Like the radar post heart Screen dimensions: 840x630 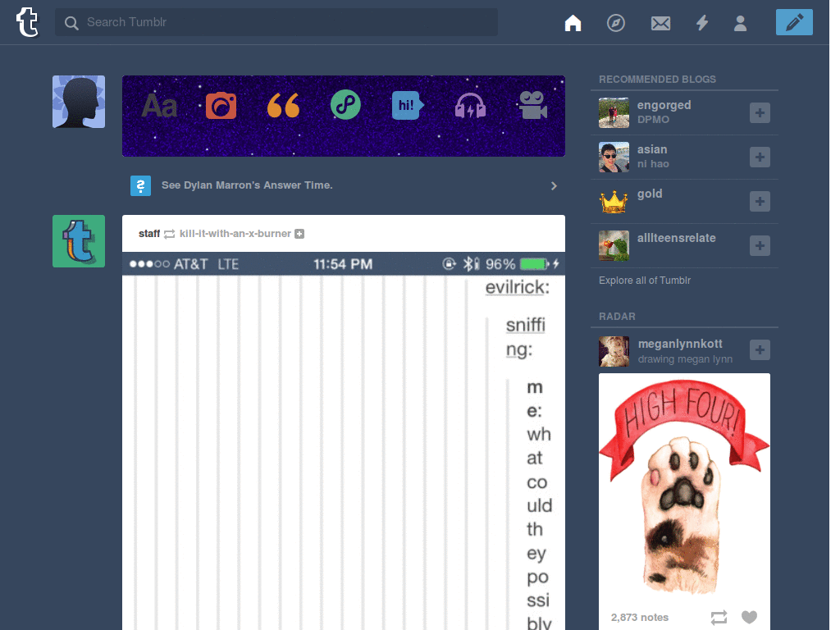(749, 617)
